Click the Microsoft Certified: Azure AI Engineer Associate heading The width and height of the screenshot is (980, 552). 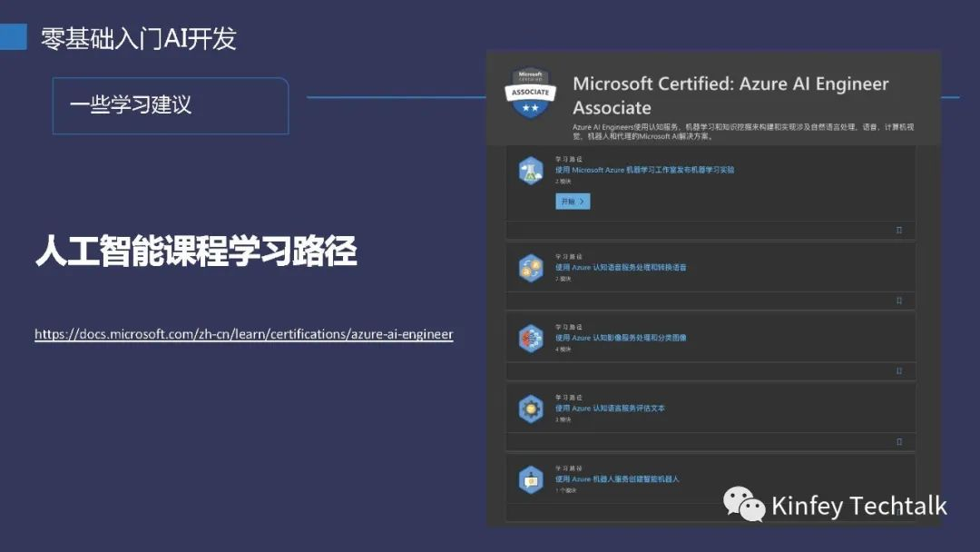point(730,95)
